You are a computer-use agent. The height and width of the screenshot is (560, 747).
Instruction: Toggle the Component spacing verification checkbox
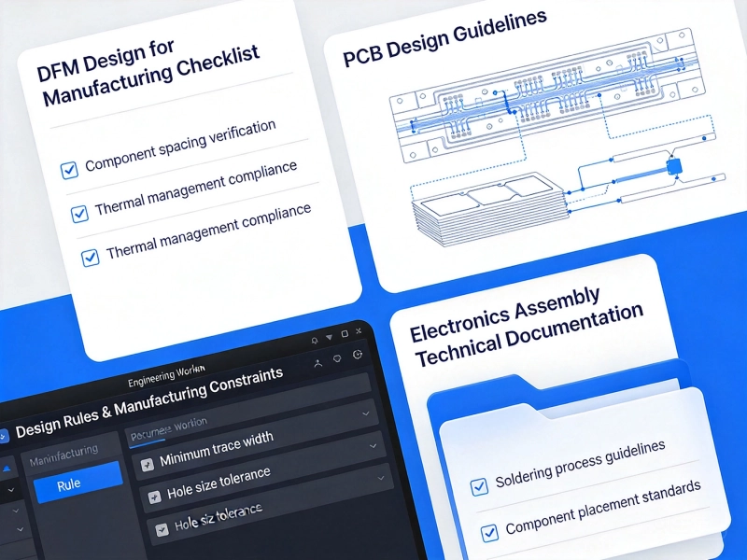point(69,170)
